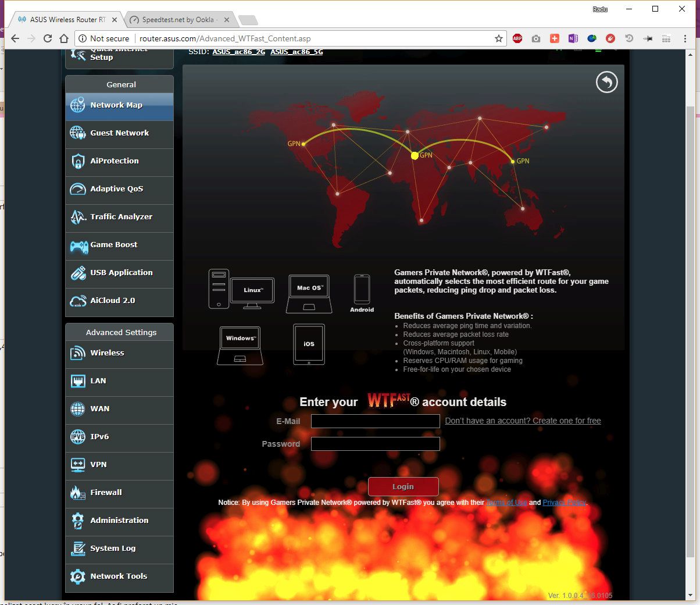The height and width of the screenshot is (605, 700).
Task: Click the back arrow icon above the map
Action: 606,82
